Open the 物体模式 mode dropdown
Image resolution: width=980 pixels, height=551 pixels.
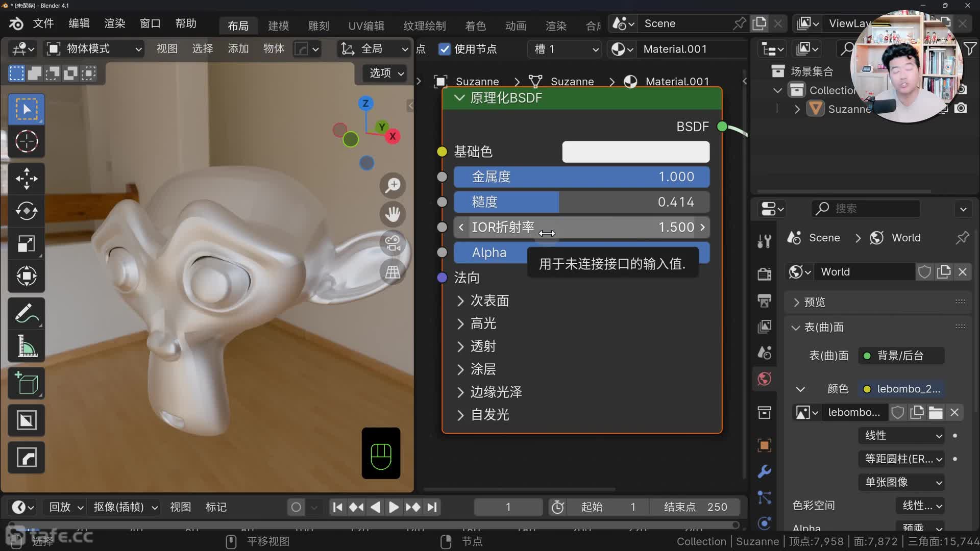click(x=94, y=48)
